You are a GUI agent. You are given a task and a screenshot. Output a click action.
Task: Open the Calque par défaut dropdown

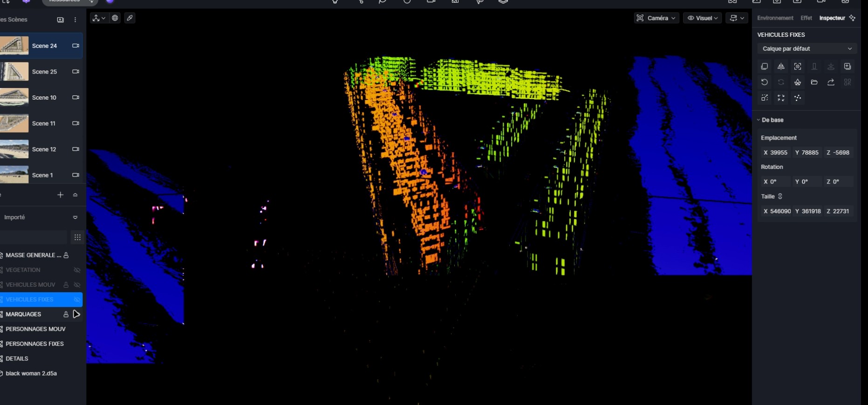pyautogui.click(x=806, y=49)
